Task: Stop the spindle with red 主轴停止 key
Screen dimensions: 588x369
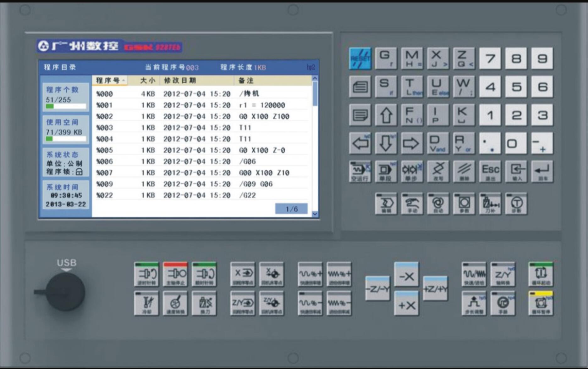Action: (175, 274)
